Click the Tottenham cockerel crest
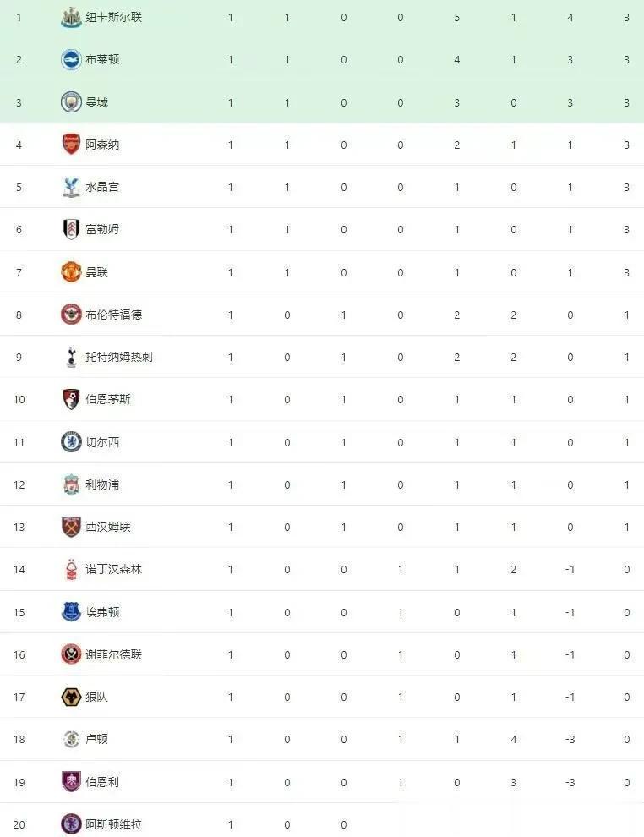The image size is (644, 837). (x=71, y=357)
